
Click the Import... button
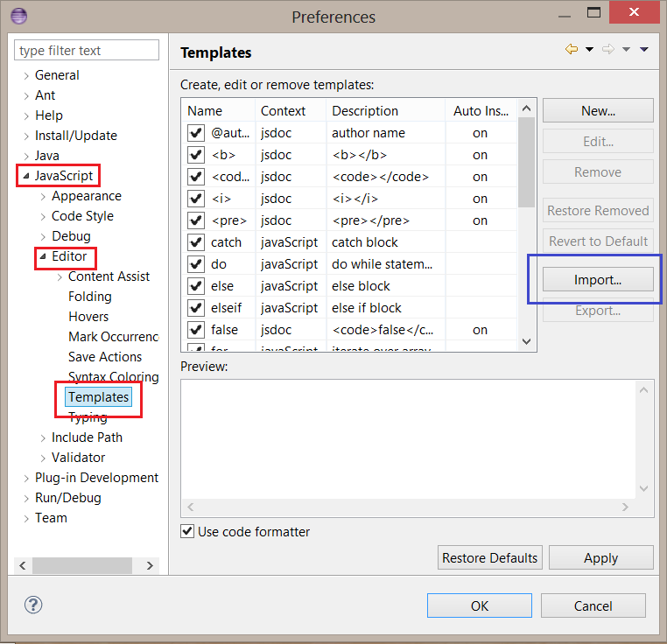[x=598, y=279]
